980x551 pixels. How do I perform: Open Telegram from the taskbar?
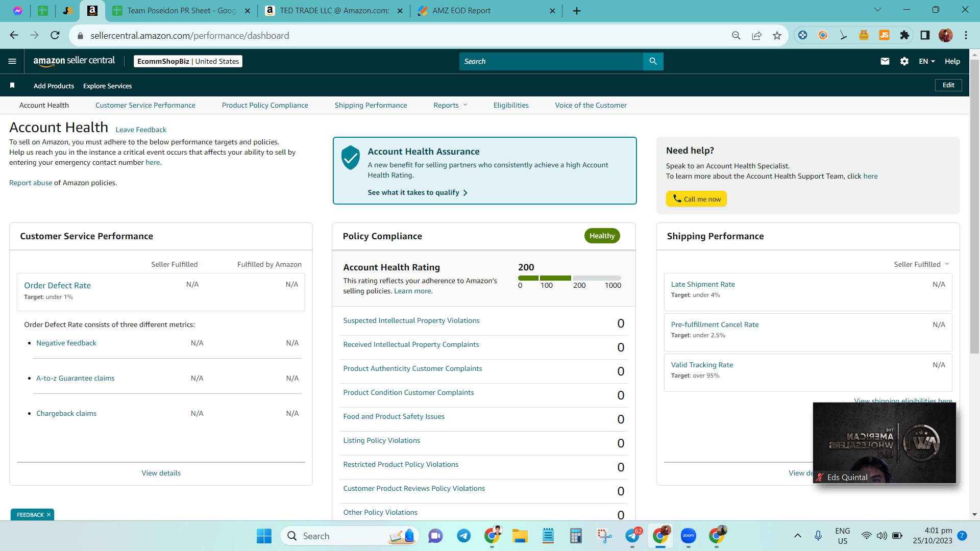coord(463,536)
